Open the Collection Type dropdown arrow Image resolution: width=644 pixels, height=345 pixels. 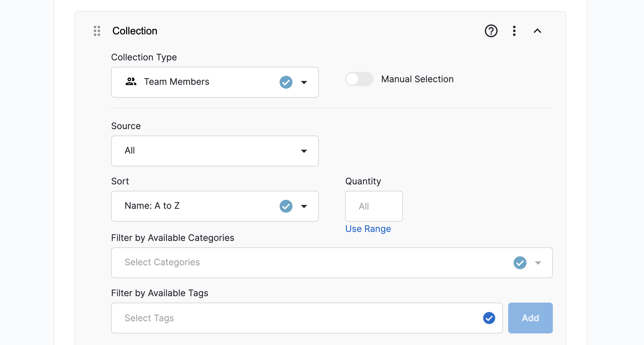304,82
